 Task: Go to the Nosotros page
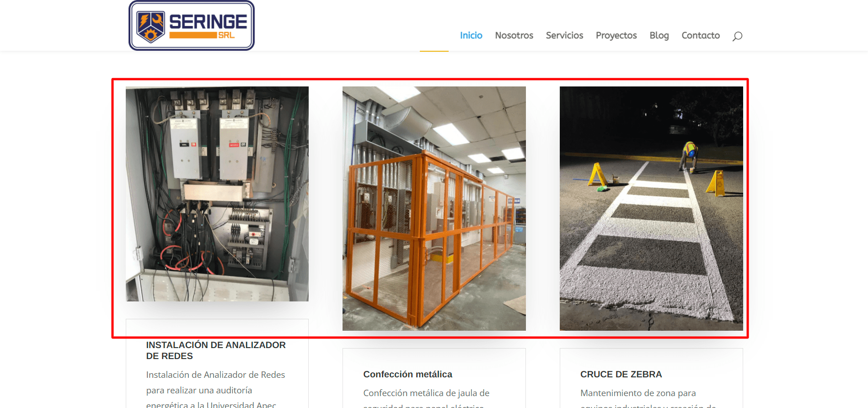pos(514,35)
